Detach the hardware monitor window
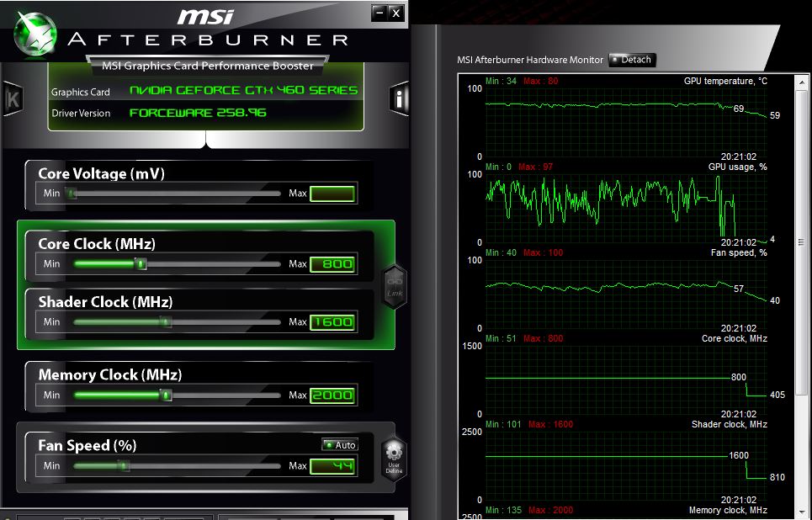This screenshot has width=812, height=520. pyautogui.click(x=632, y=60)
